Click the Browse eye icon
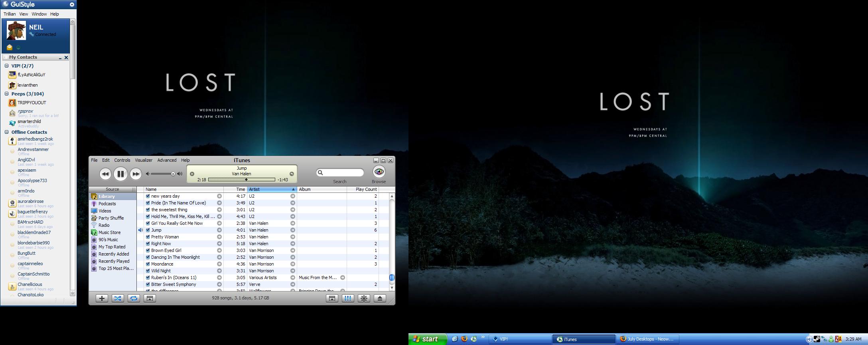 379,172
